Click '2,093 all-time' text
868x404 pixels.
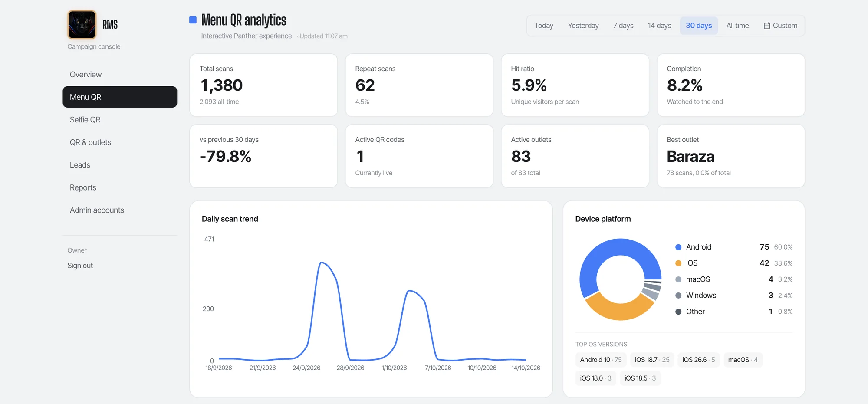[219, 102]
